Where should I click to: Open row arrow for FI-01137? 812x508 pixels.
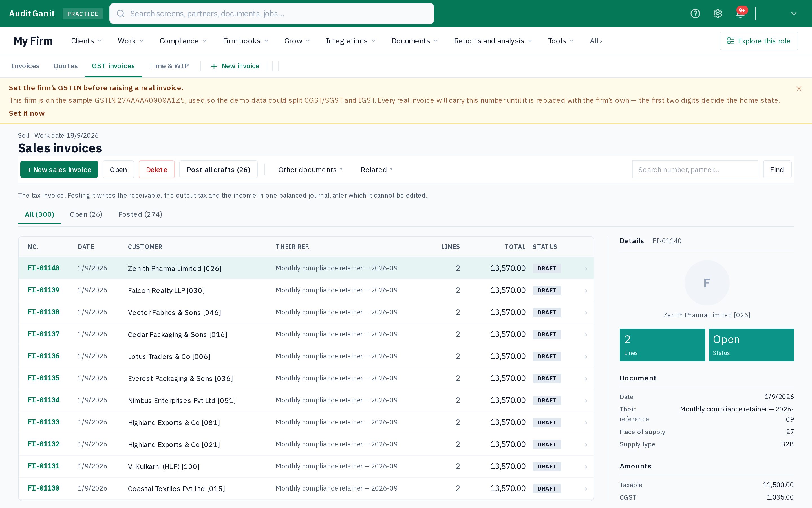point(586,335)
